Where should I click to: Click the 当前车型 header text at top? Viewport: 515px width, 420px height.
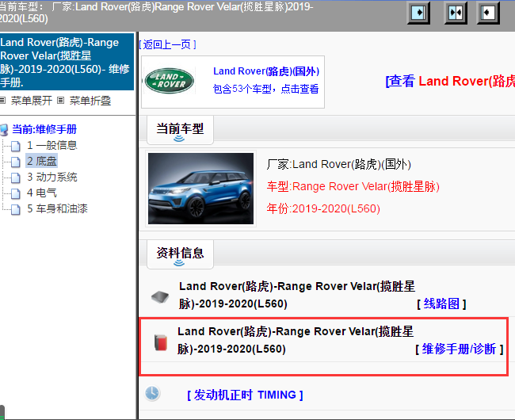click(x=156, y=12)
